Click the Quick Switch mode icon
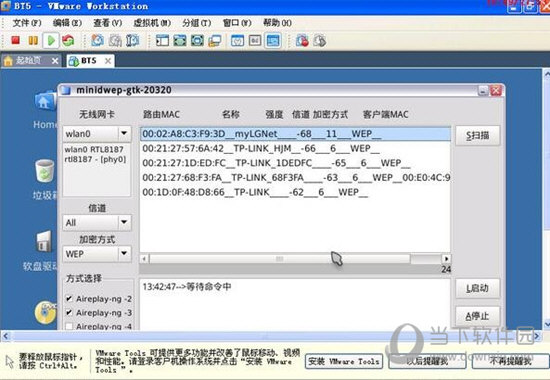 (x=197, y=41)
